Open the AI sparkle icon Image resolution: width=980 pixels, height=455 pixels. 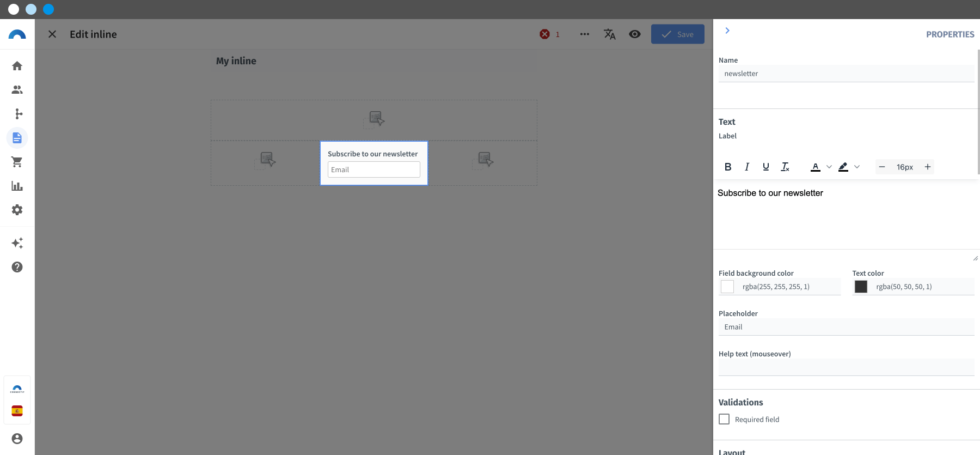click(17, 243)
